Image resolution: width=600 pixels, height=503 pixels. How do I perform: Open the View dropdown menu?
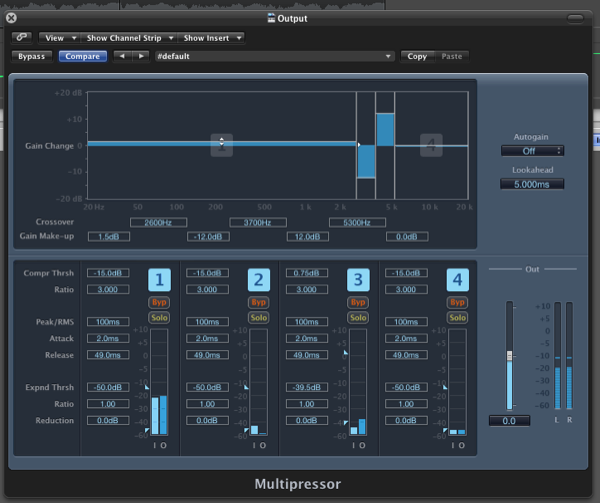coord(59,38)
